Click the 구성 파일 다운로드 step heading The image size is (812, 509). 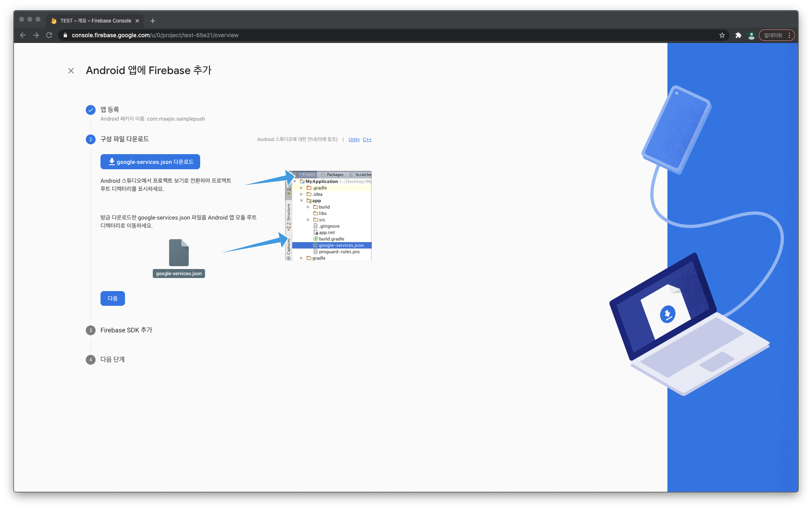125,139
